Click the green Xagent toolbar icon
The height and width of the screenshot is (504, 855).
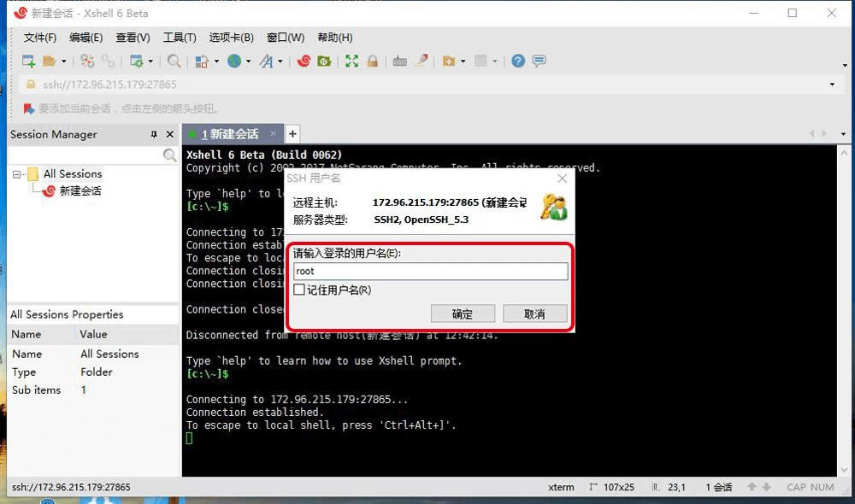pyautogui.click(x=324, y=61)
